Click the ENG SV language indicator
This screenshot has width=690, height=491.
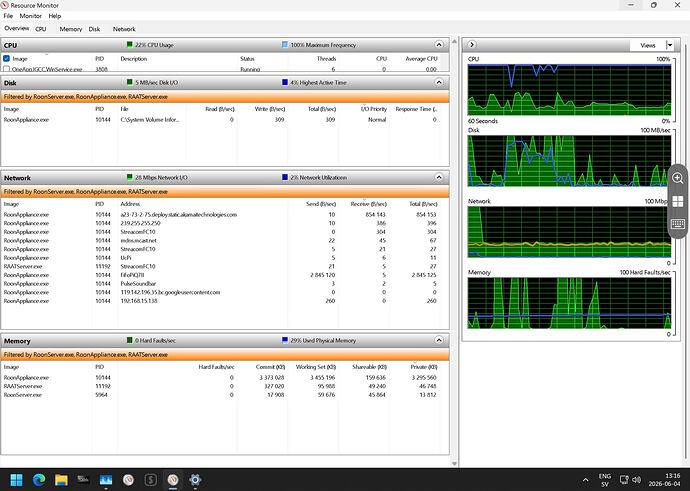tap(605, 480)
